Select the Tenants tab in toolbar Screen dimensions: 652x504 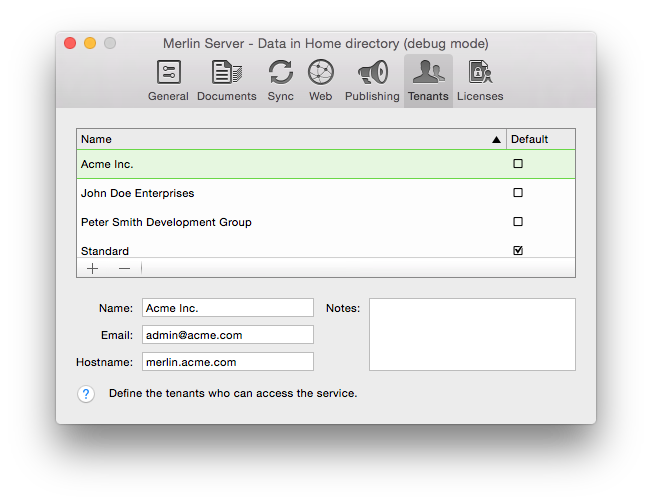pyautogui.click(x=428, y=80)
